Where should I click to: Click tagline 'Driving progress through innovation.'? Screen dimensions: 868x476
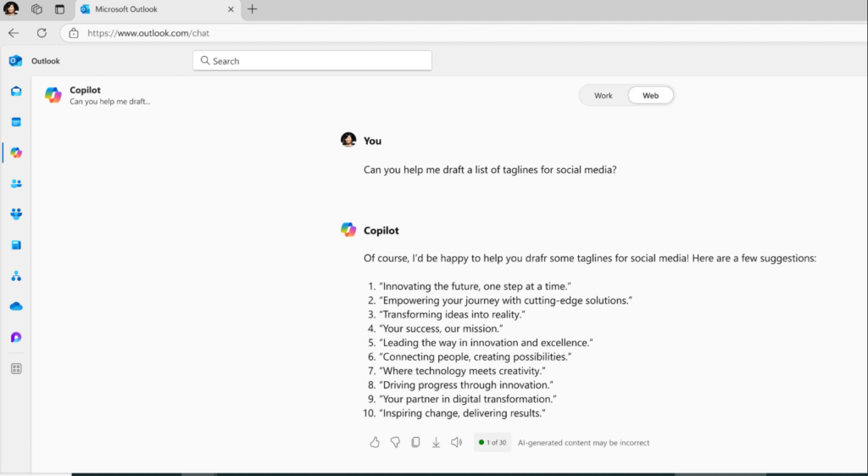click(466, 385)
